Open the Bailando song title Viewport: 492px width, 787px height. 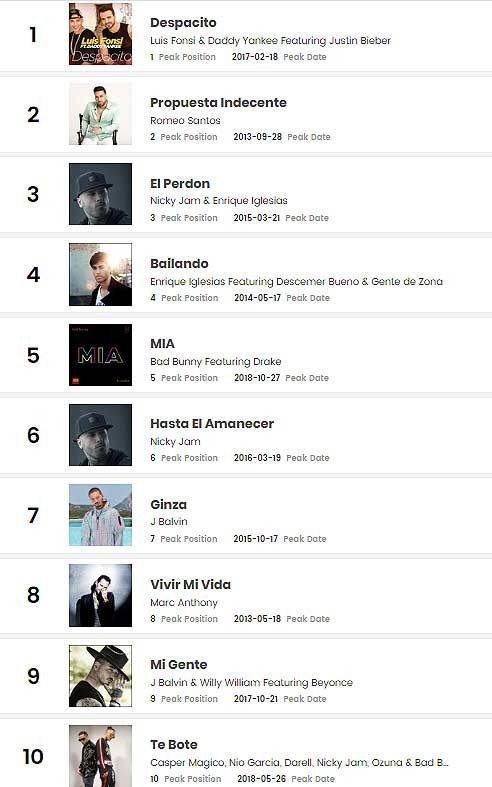click(179, 264)
